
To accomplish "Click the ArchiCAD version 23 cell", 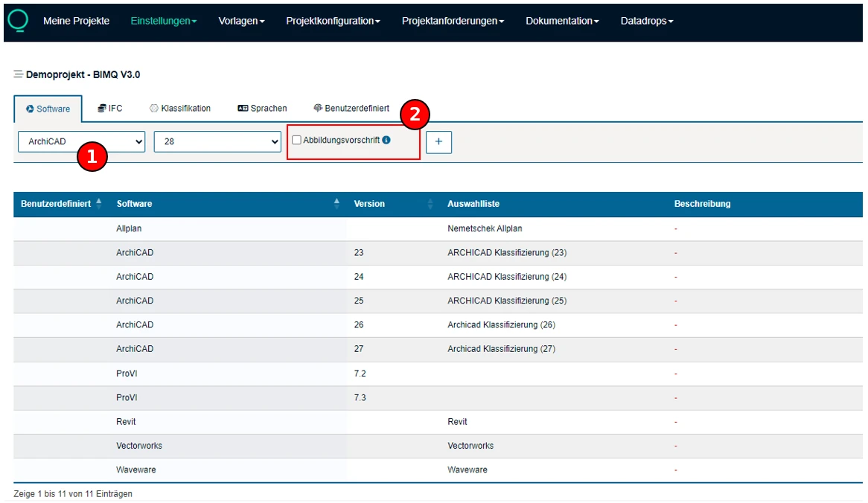I will tap(359, 252).
